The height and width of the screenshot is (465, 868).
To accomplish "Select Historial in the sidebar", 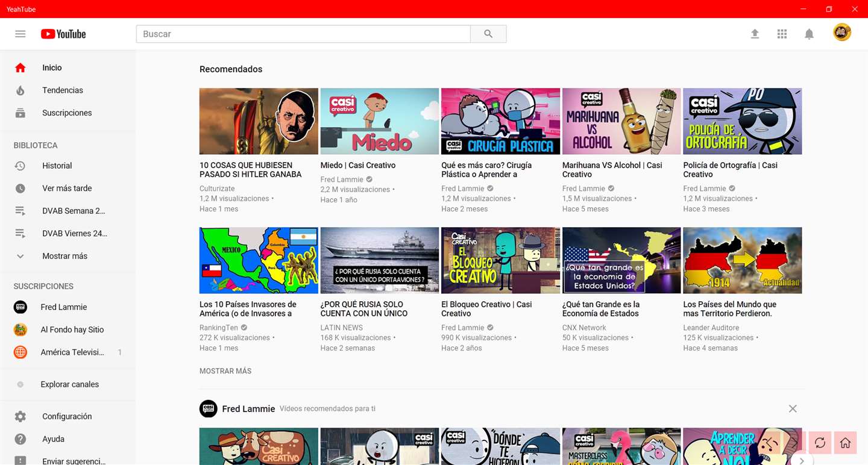I will tap(68, 166).
